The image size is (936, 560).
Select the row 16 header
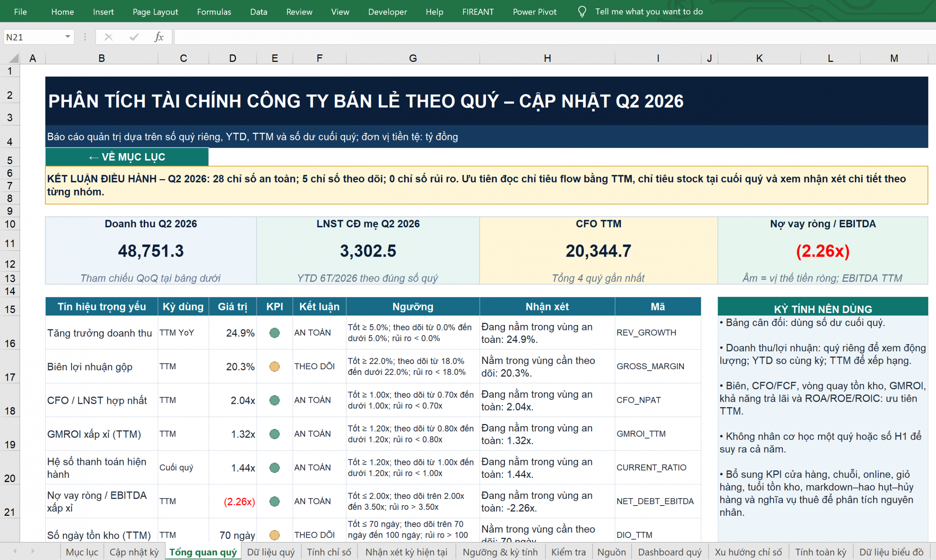pos(10,332)
